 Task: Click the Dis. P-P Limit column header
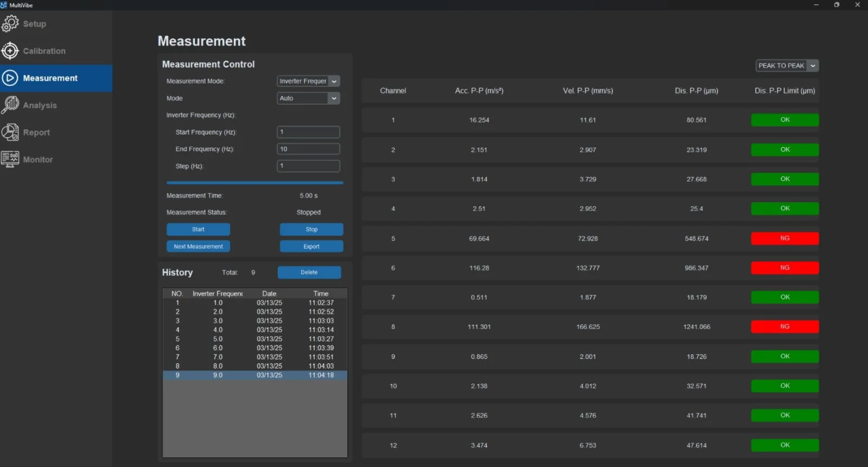(x=784, y=91)
